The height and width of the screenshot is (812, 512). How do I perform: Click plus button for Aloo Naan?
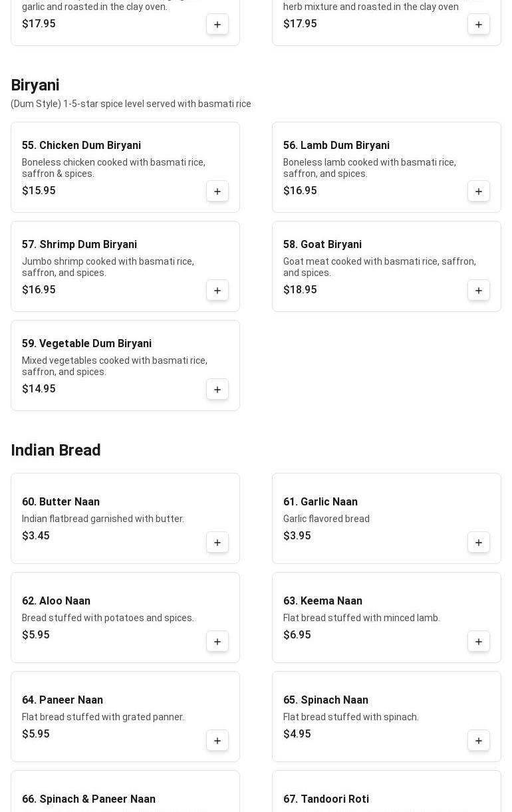[x=217, y=642]
